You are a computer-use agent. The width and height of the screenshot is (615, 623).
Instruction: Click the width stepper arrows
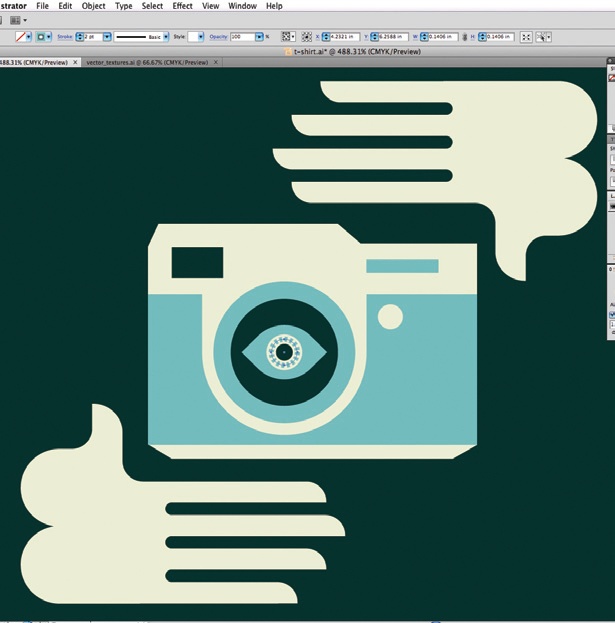click(424, 37)
